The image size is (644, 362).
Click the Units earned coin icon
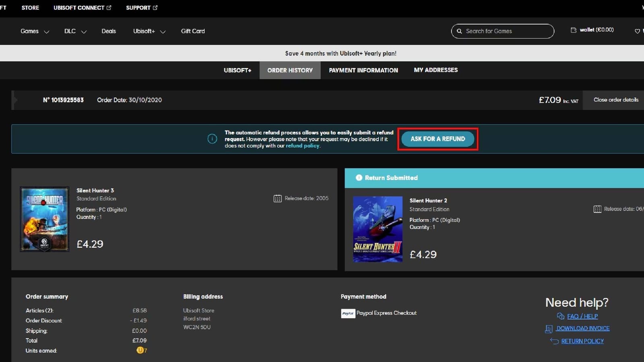140,350
